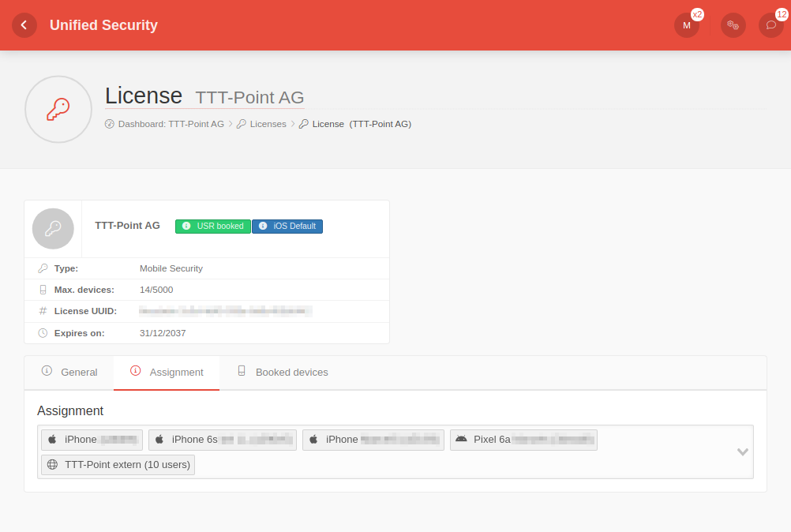Switch to the General tab

pyautogui.click(x=69, y=372)
